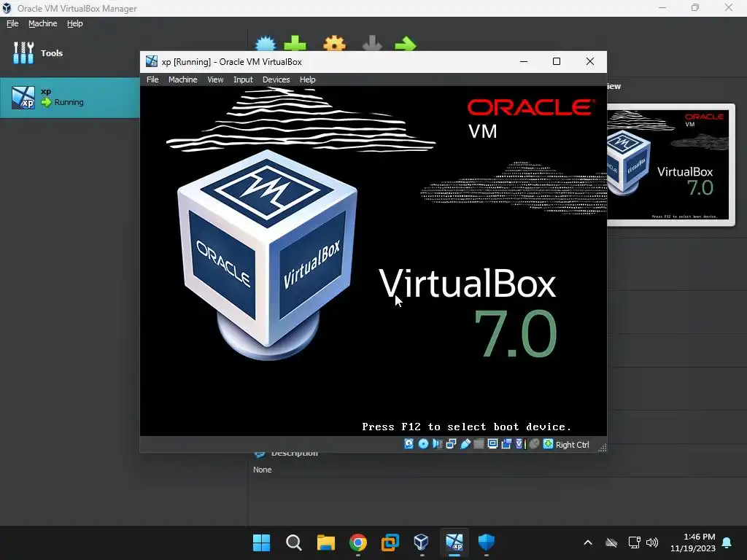Click the xp VM taskbar icon
This screenshot has width=747, height=560.
click(454, 542)
